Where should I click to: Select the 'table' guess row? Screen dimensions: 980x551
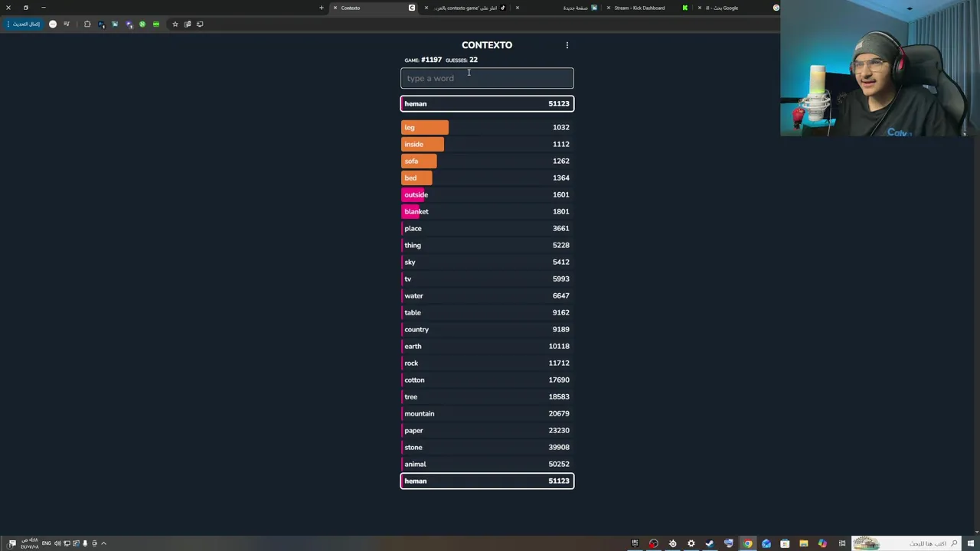coord(487,312)
